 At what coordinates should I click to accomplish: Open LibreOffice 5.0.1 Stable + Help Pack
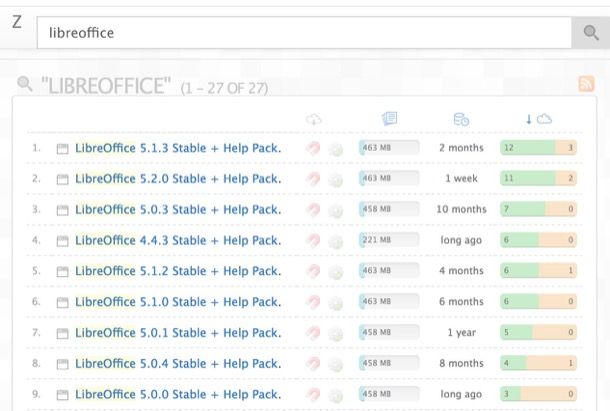click(178, 332)
